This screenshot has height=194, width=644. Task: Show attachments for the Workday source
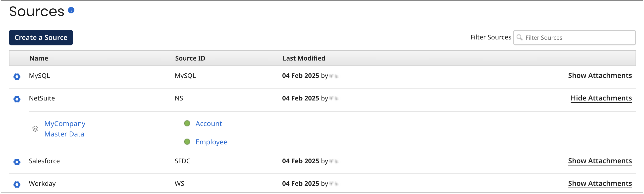[600, 183]
